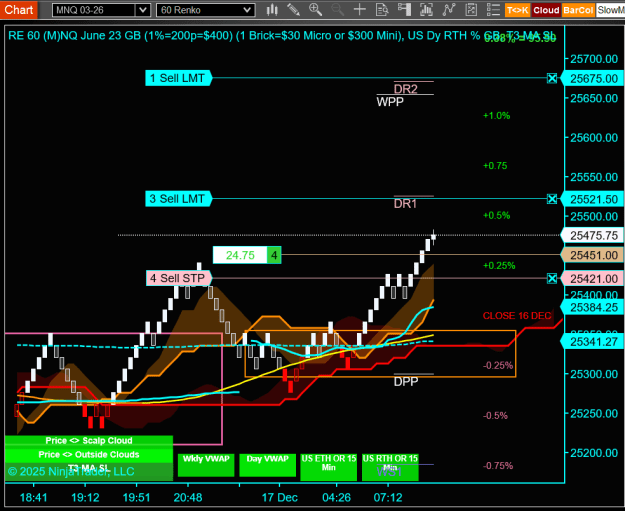Click the 24.75 position PnL marker

(240, 255)
